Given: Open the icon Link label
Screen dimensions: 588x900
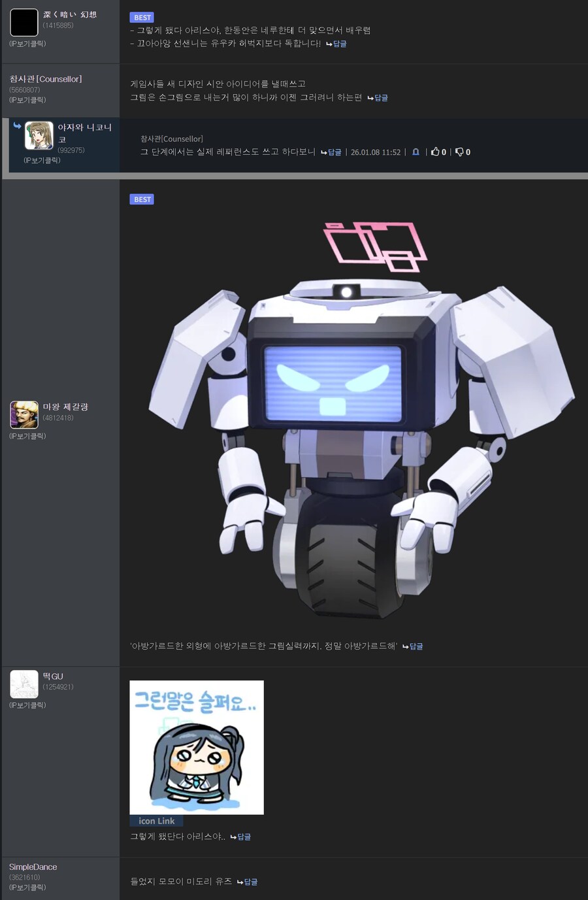Looking at the screenshot, I should tap(156, 821).
